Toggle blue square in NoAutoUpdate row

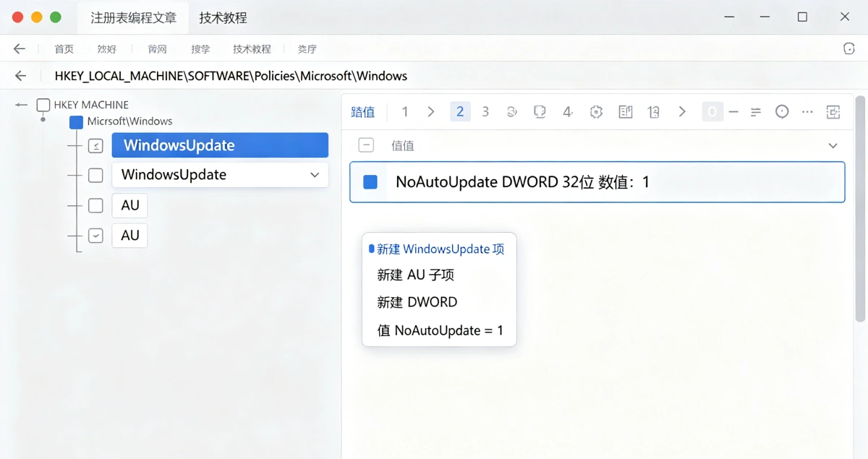pyautogui.click(x=370, y=182)
